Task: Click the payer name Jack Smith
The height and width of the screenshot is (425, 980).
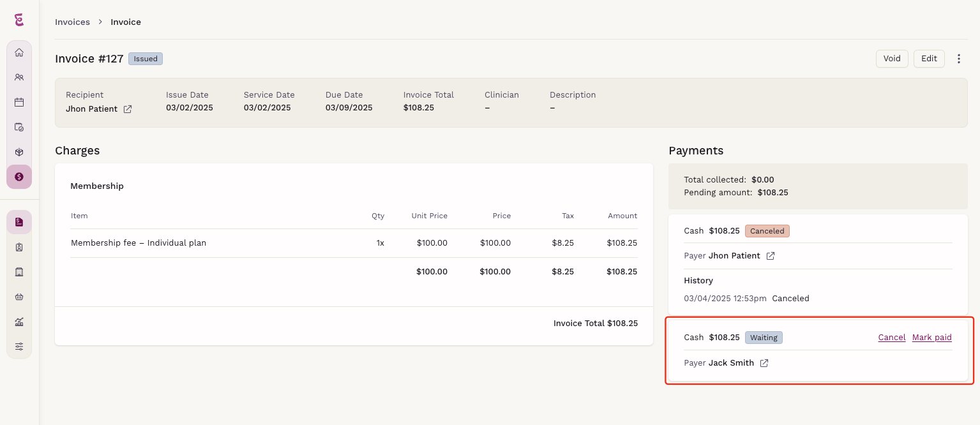Action: [x=731, y=363]
